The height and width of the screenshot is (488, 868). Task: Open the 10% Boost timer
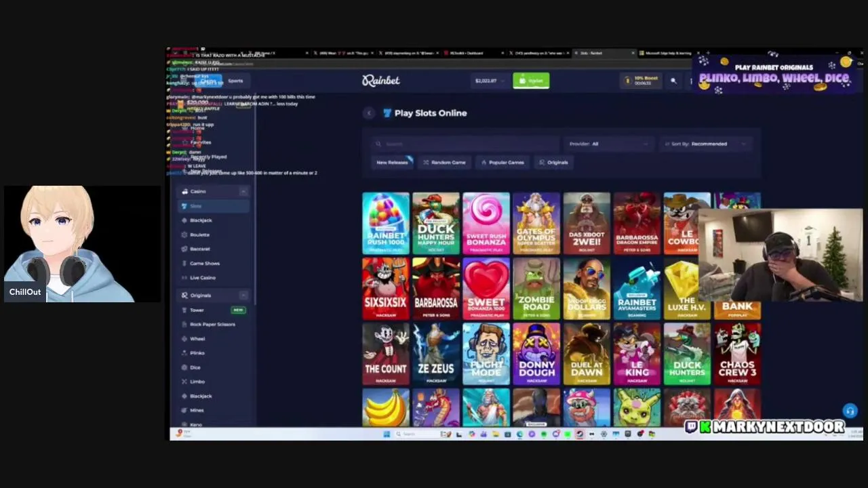point(642,81)
